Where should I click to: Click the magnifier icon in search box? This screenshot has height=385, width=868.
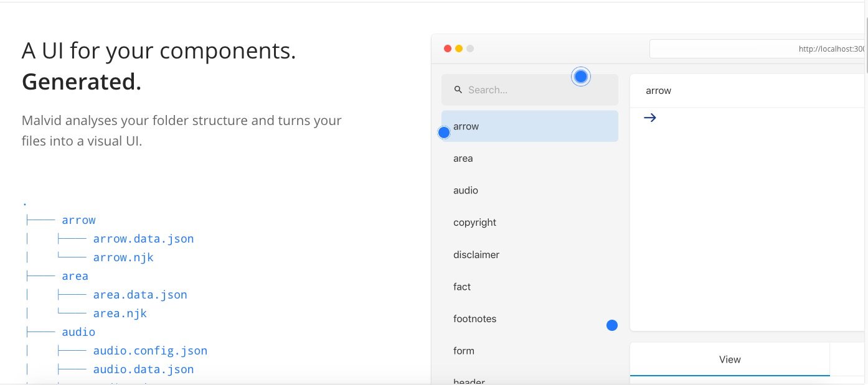click(x=458, y=90)
